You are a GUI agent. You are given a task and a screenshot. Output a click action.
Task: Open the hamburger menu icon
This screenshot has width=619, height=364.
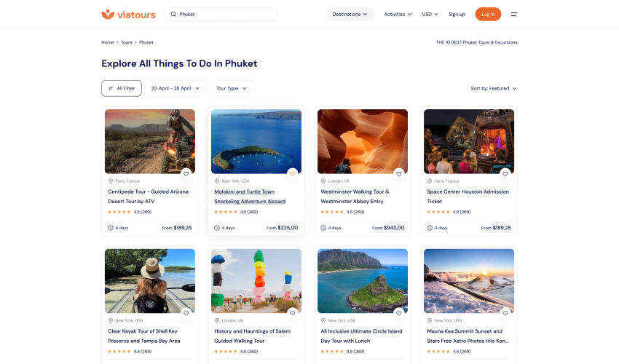tap(513, 14)
